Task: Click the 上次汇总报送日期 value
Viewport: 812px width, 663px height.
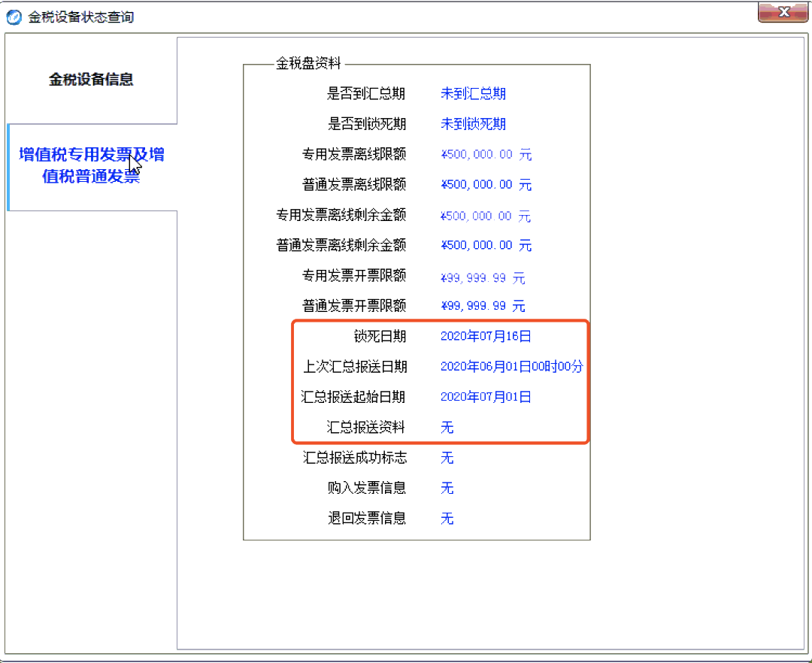Action: [512, 367]
